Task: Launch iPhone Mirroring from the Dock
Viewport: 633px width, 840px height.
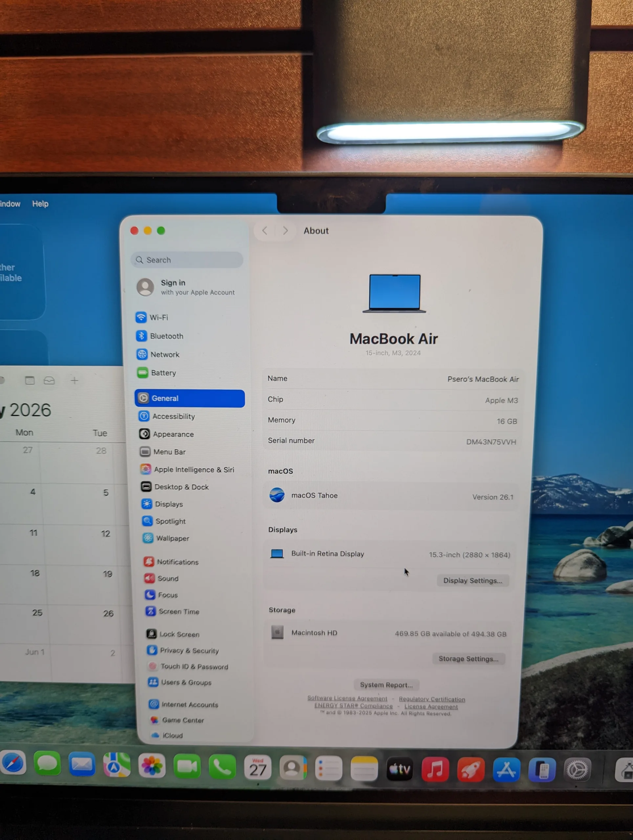Action: coord(542,770)
